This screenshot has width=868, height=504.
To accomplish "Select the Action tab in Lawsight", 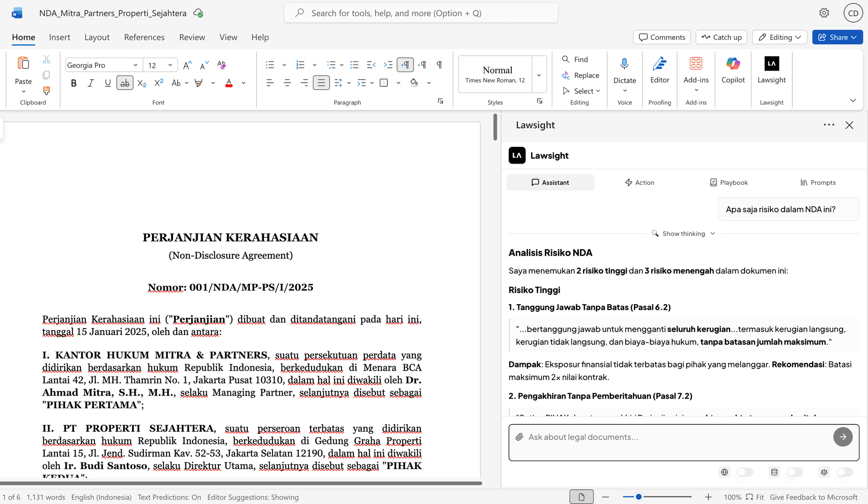I will [639, 182].
